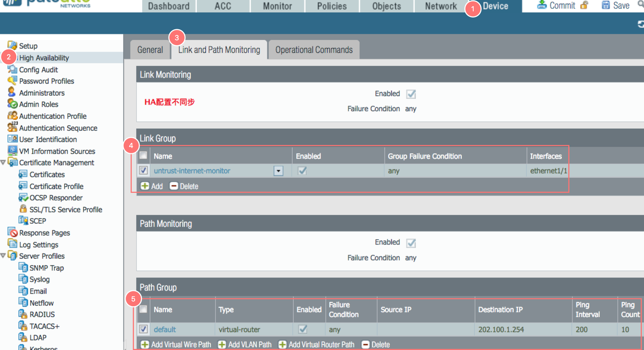Go to the Monitor tab
This screenshot has height=350, width=644.
point(277,6)
